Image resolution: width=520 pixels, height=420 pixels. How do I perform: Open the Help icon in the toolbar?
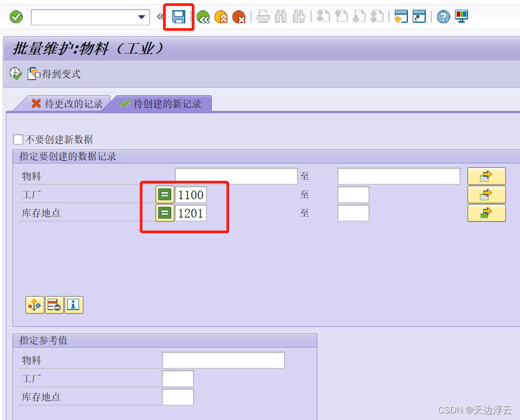(443, 16)
